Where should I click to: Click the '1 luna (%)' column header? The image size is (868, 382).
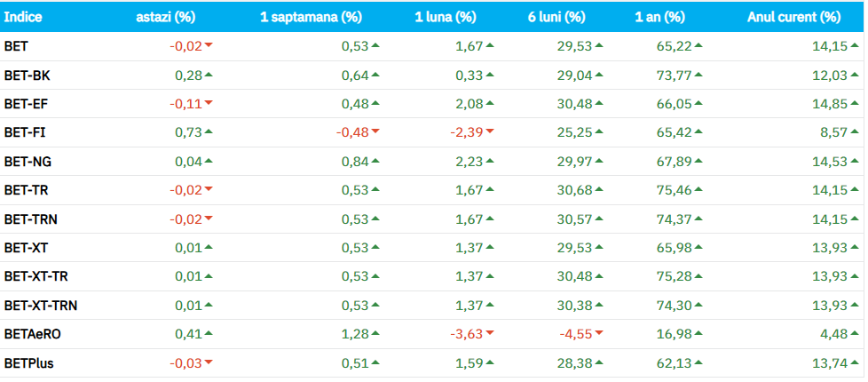pyautogui.click(x=445, y=17)
